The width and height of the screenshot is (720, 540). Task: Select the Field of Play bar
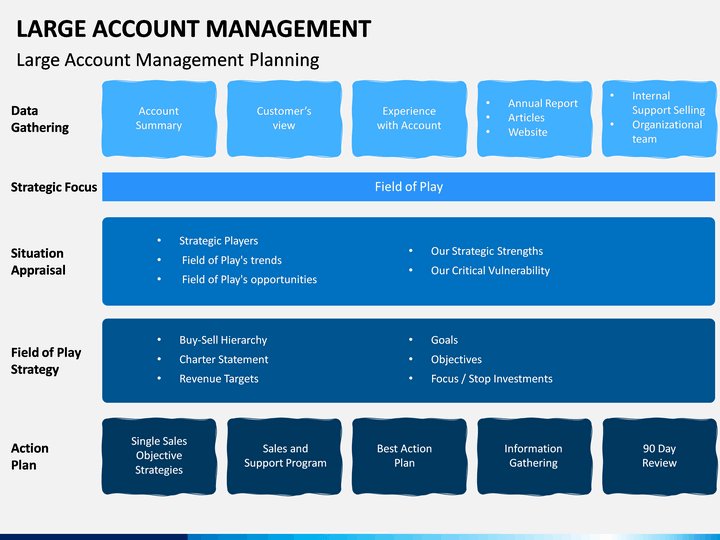pos(408,187)
